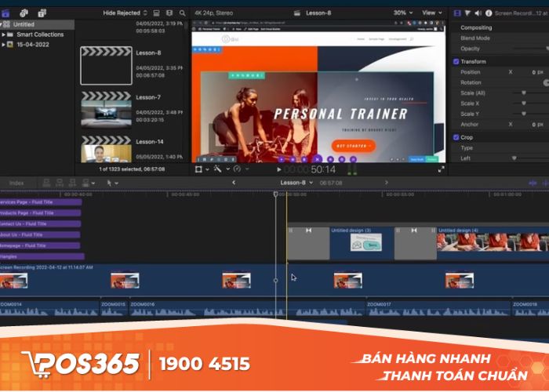Select the Contact Us - Fluid Title clip
The image size is (549, 392).
pyautogui.click(x=40, y=223)
